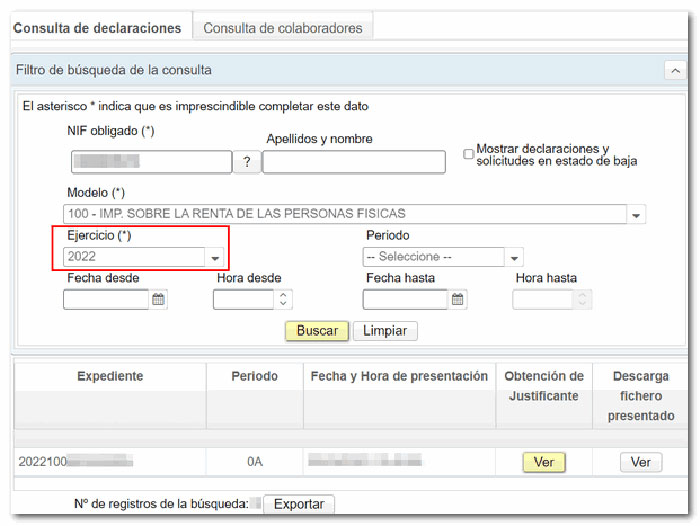The width and height of the screenshot is (700, 526).
Task: Click the 0A periodo cell
Action: coord(254,461)
